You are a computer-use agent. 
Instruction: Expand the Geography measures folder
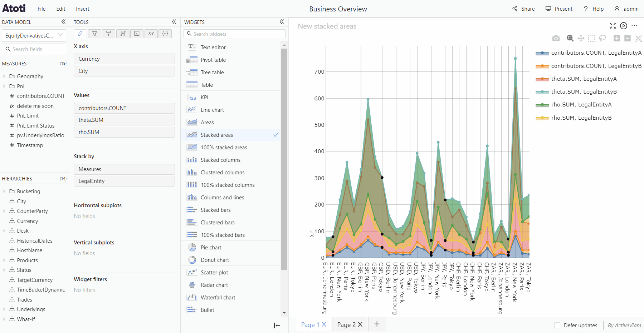click(x=4, y=76)
